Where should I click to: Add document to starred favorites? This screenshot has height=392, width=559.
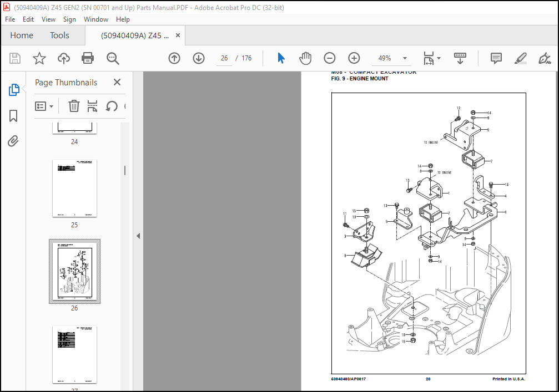pos(39,58)
